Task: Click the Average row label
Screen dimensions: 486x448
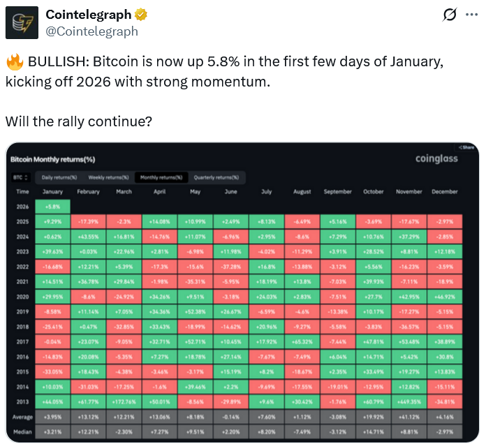Action: click(22, 417)
